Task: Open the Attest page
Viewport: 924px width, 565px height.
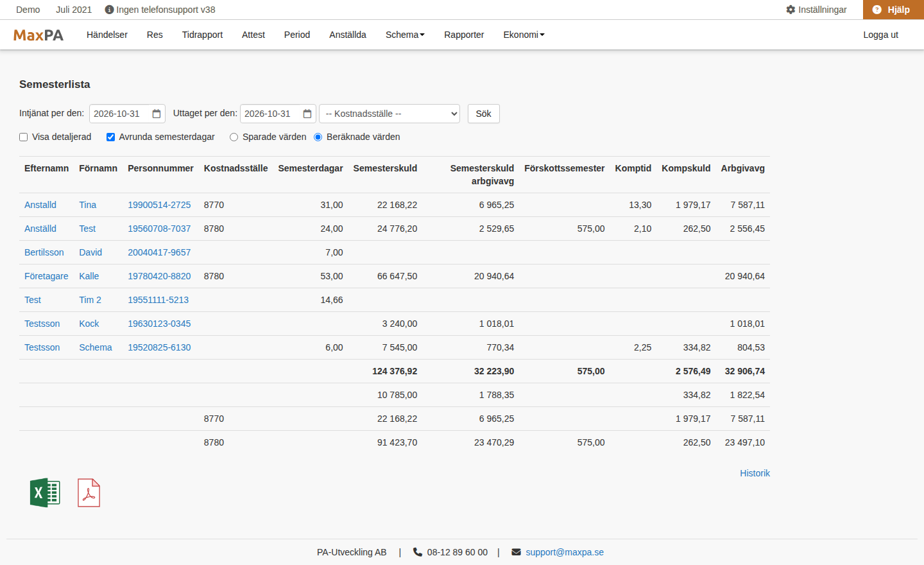Action: [x=253, y=35]
